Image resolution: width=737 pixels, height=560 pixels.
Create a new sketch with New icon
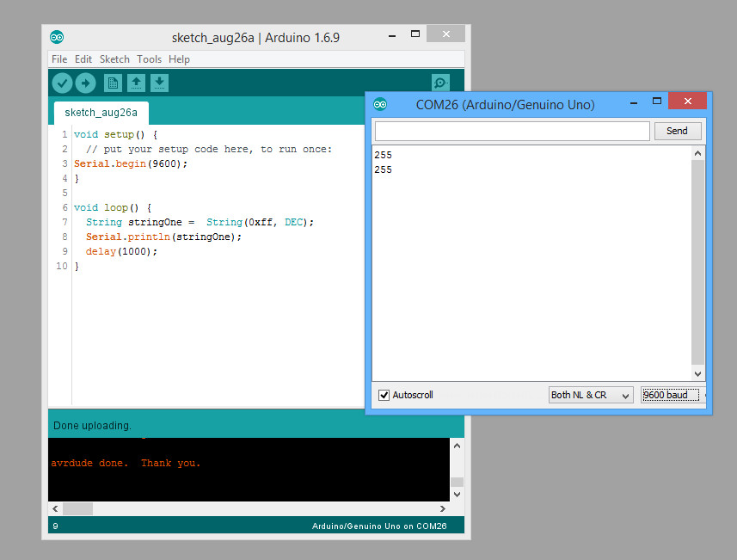point(113,83)
